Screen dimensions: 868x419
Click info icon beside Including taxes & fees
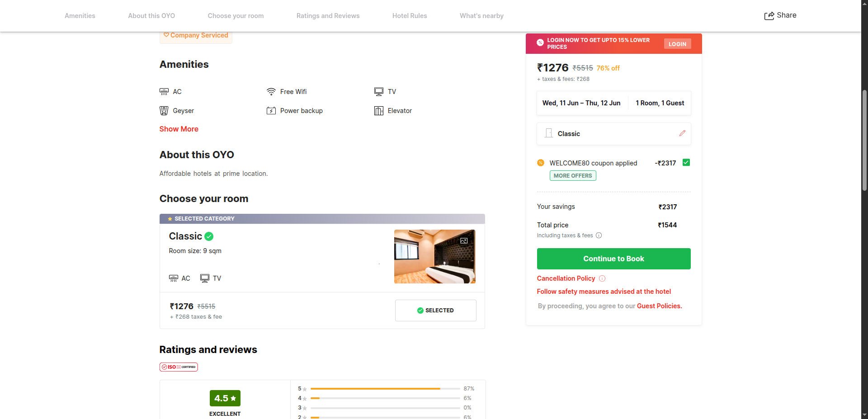click(599, 235)
